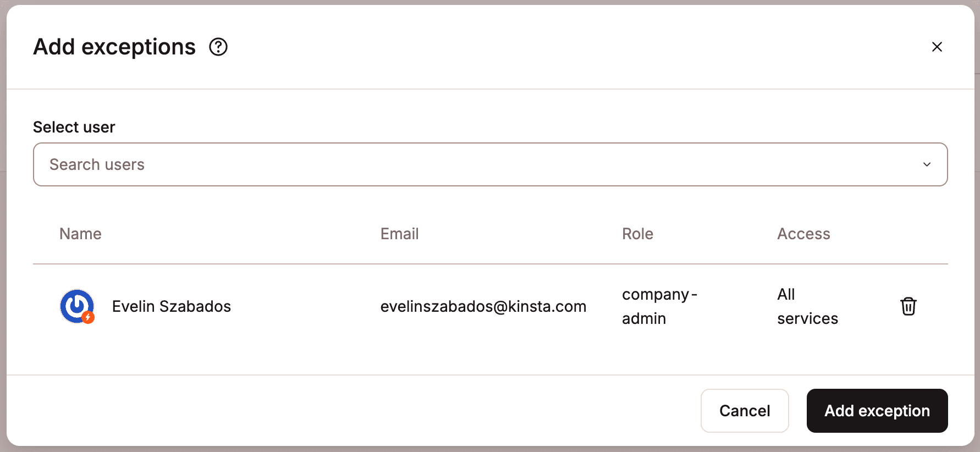Delete Evelin Szabados from exceptions list
980x452 pixels.
coord(908,306)
